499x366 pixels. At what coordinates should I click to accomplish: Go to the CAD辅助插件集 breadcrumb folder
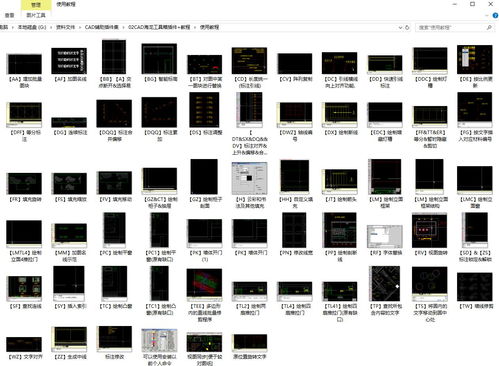pos(102,27)
